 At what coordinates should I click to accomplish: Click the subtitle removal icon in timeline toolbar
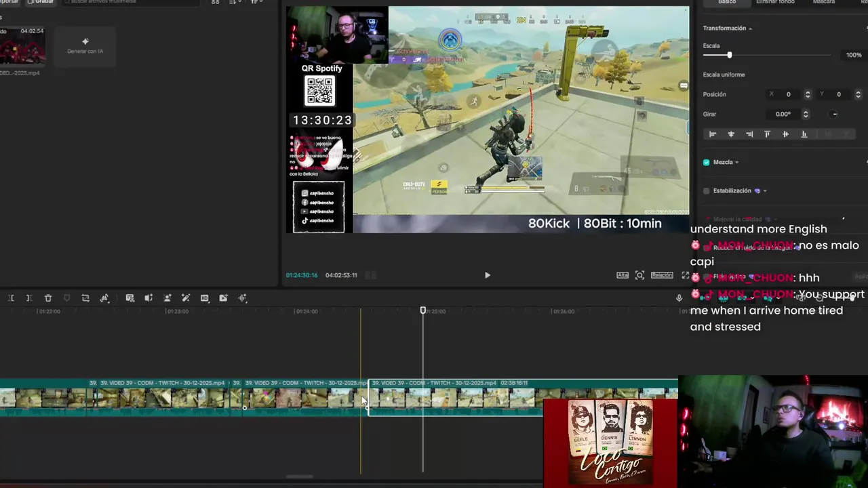130,298
